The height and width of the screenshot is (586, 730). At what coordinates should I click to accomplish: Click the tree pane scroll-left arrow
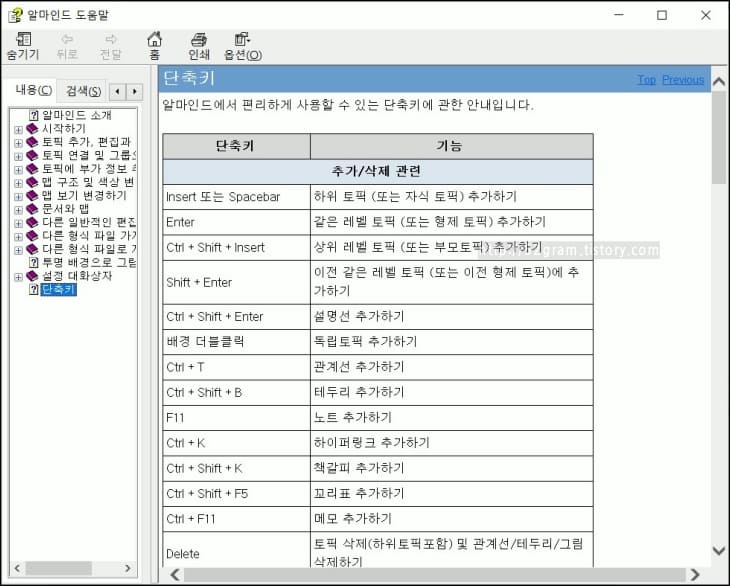pos(17,568)
